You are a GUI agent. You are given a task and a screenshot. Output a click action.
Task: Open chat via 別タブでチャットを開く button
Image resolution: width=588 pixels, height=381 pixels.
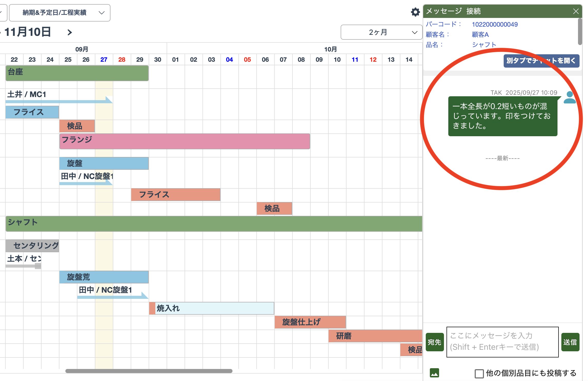tap(541, 61)
